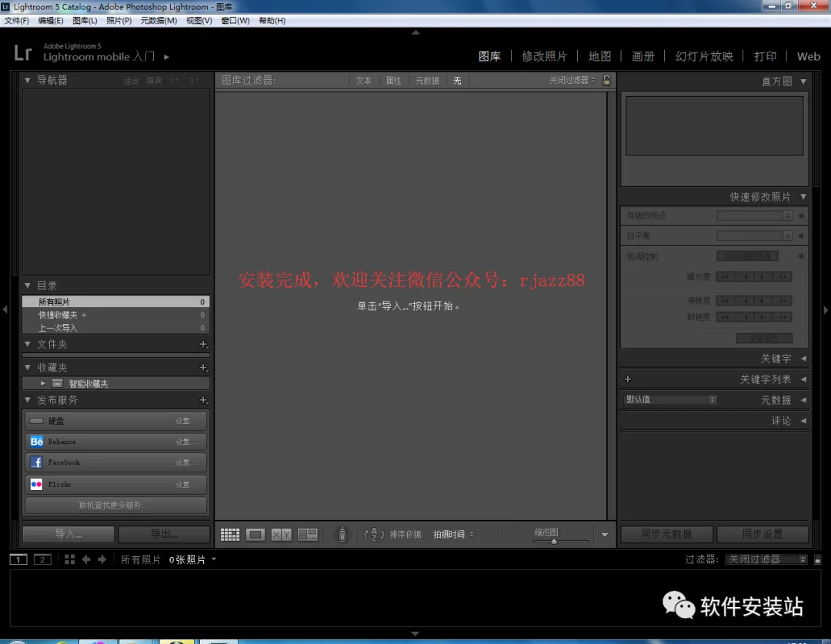Switch to grid view in toolbar
Image resolution: width=831 pixels, height=644 pixels.
230,534
